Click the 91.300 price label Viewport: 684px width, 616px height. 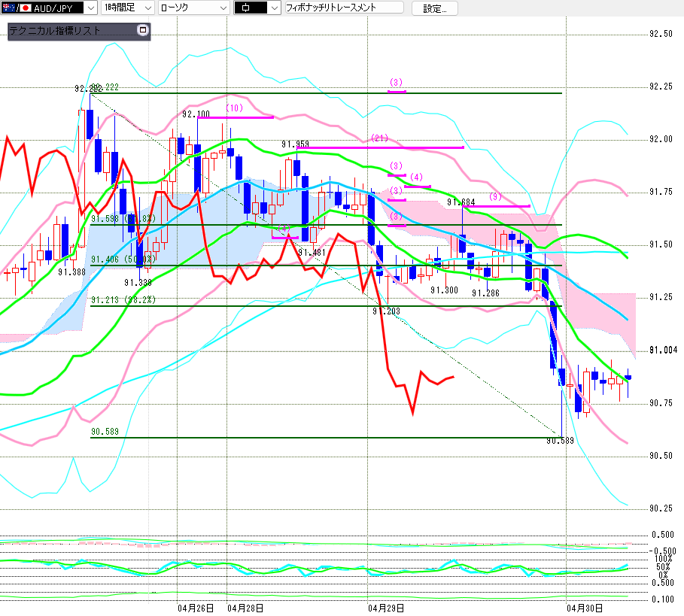445,290
